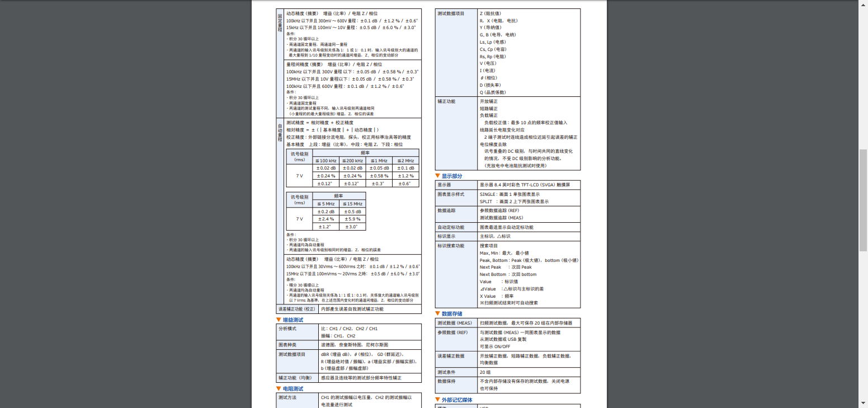The height and width of the screenshot is (408, 868).
Task: Click the 显示器 row label cell
Action: point(444,185)
